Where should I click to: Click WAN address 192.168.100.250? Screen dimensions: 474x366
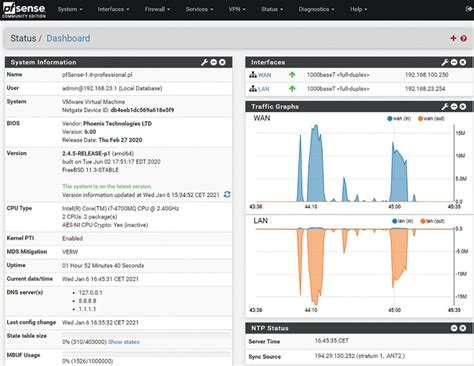[x=427, y=75]
